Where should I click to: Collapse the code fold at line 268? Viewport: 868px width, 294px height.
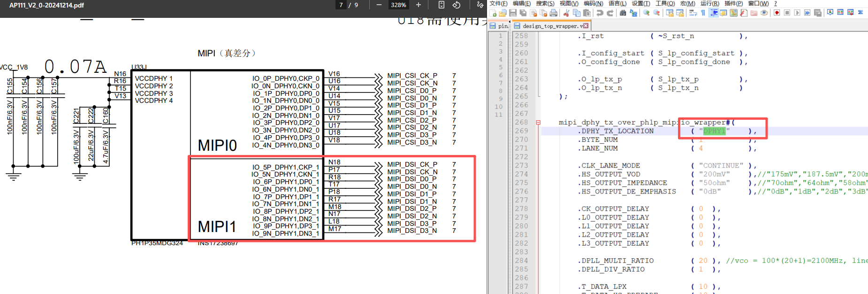[538, 123]
